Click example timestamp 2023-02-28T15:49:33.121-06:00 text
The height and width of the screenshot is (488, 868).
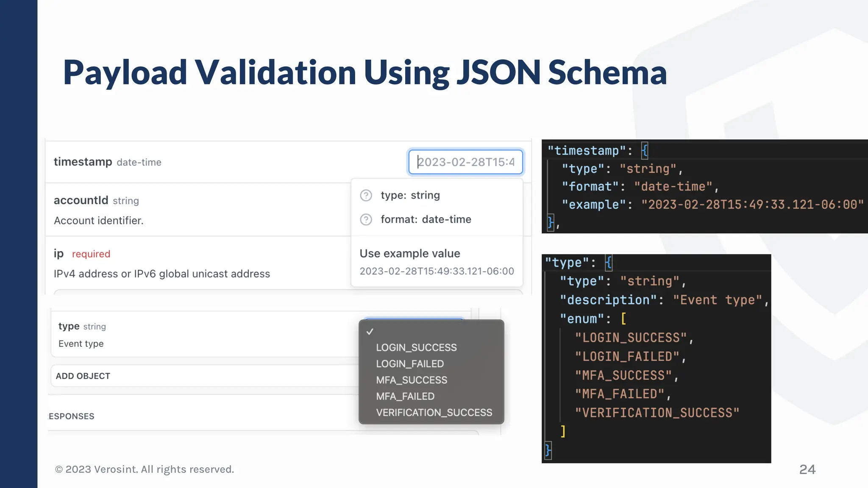437,271
